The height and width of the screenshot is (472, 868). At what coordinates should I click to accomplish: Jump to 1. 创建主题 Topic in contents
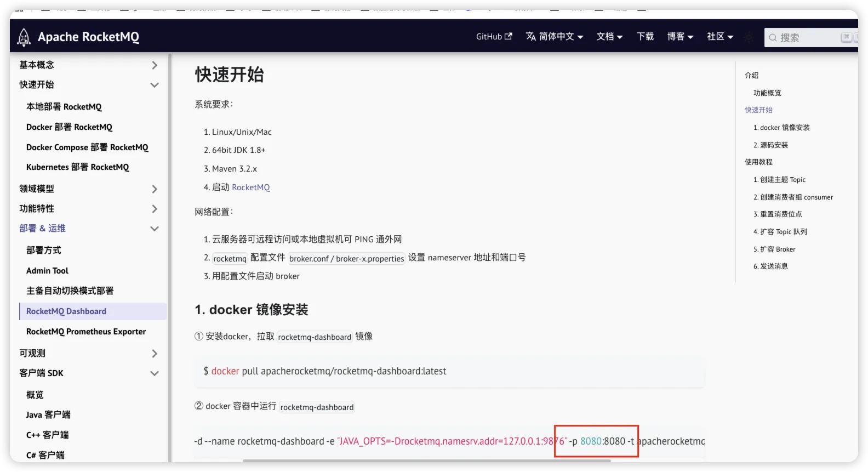coord(779,180)
